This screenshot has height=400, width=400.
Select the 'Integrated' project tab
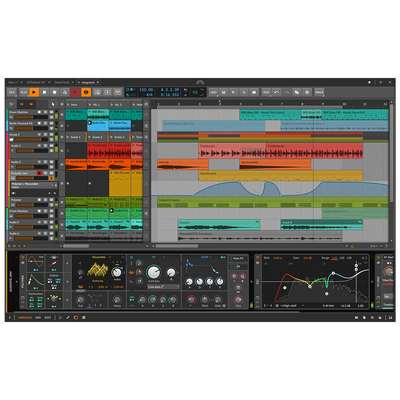coord(88,82)
